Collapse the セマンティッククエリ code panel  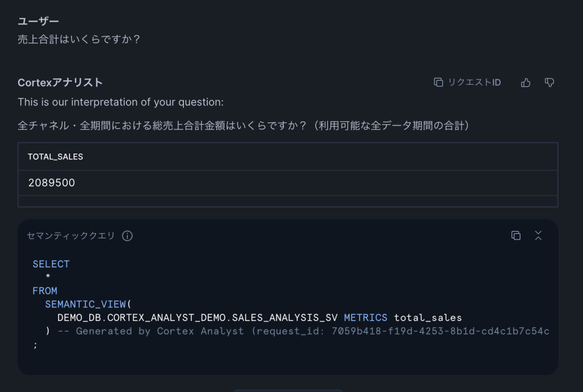[x=538, y=236]
